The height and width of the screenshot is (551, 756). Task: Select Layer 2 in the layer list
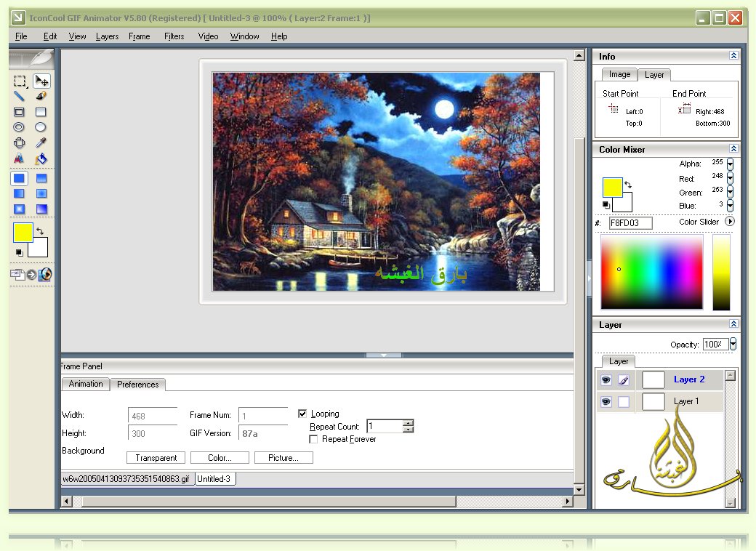[660, 380]
